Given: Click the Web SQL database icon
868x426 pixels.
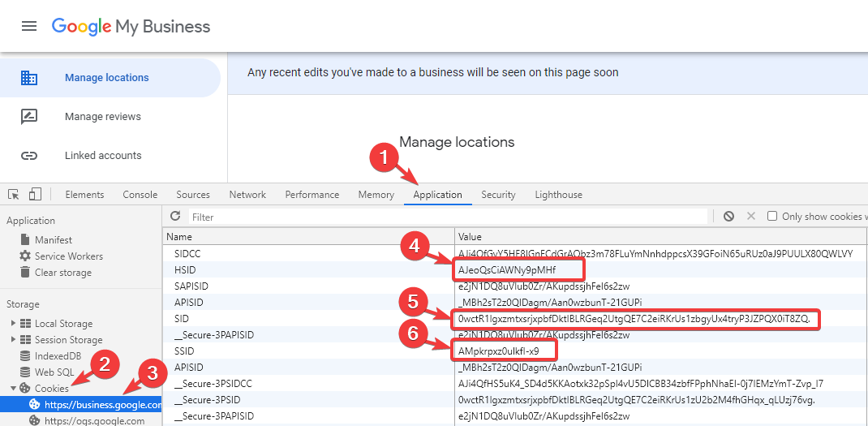Looking at the screenshot, I should tap(25, 372).
